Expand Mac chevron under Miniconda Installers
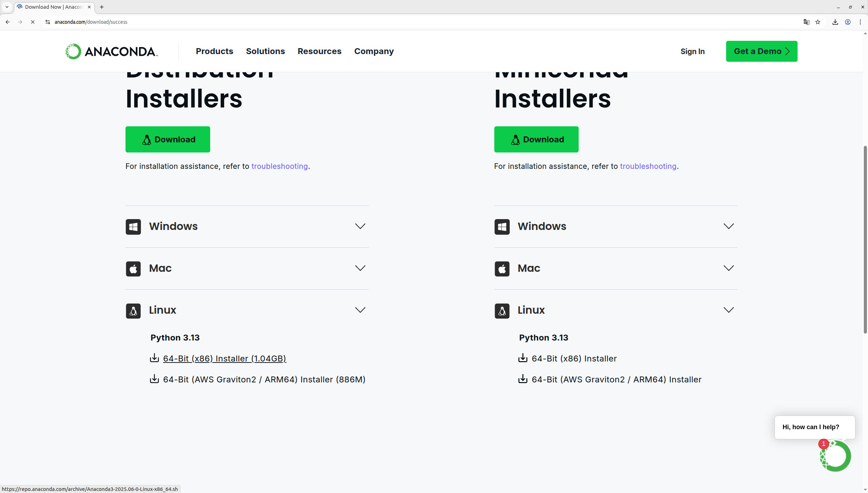 729,268
